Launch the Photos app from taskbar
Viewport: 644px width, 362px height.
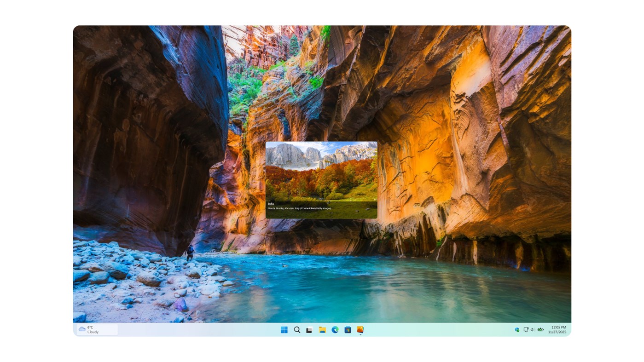coord(360,329)
